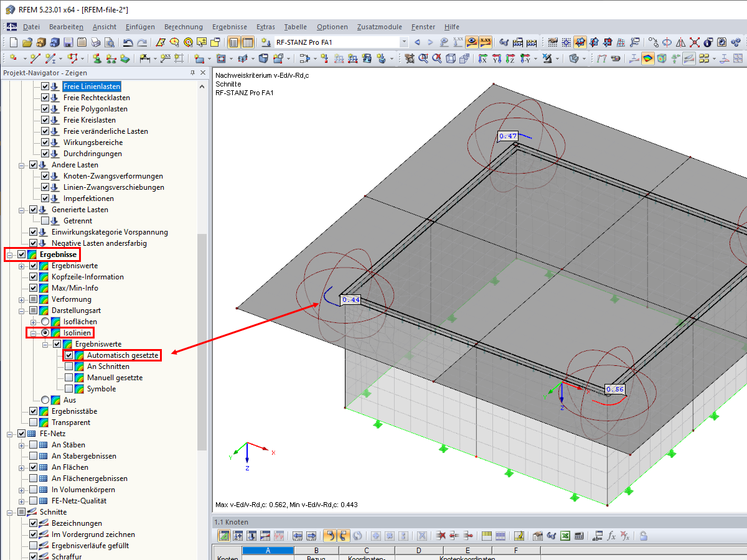Open the Excel export icon in the table toolbar

(x=565, y=536)
